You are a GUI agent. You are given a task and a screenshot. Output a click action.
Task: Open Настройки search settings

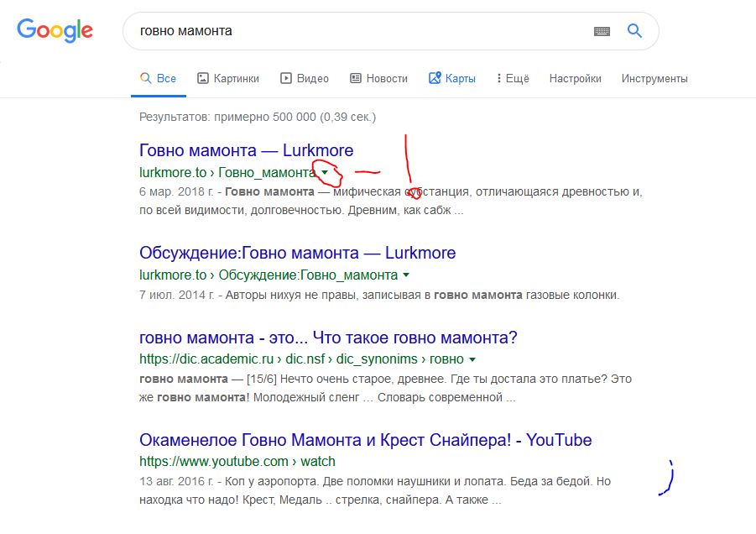[x=575, y=78]
